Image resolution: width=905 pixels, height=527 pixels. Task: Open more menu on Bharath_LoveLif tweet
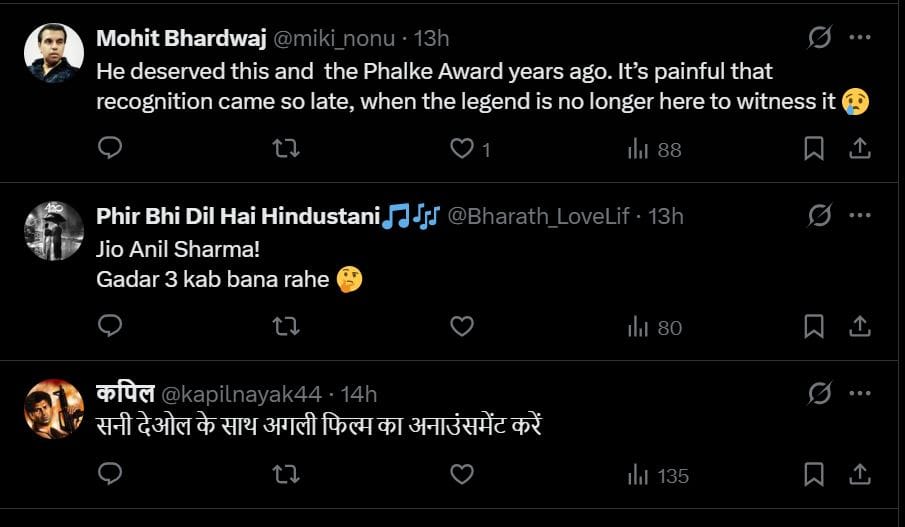(858, 215)
